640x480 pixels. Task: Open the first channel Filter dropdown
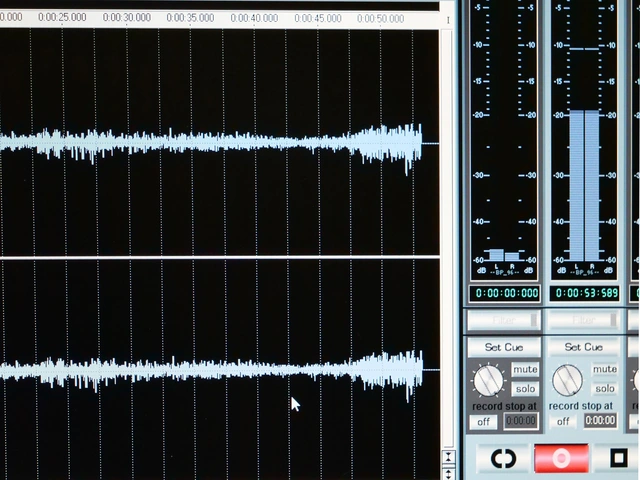pyautogui.click(x=503, y=320)
